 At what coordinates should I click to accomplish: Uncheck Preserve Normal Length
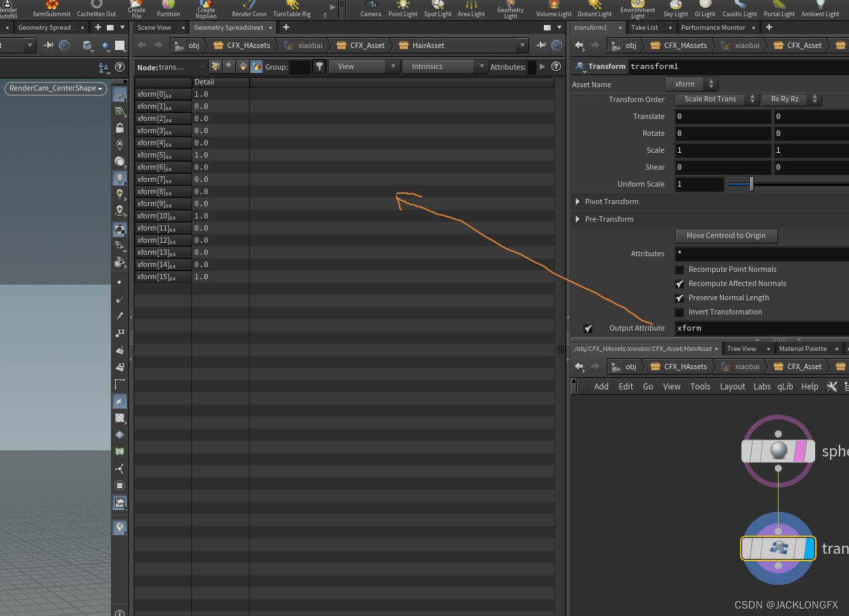point(680,298)
